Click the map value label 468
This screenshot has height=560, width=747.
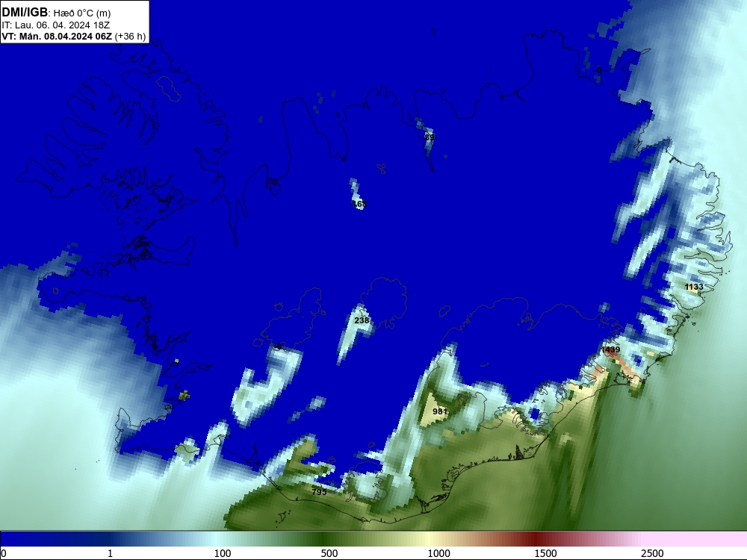(360, 204)
